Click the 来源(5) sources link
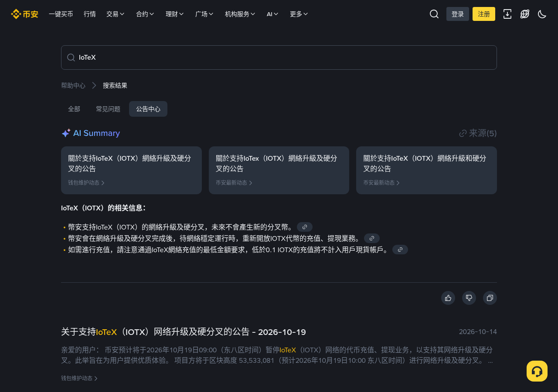 click(x=478, y=133)
